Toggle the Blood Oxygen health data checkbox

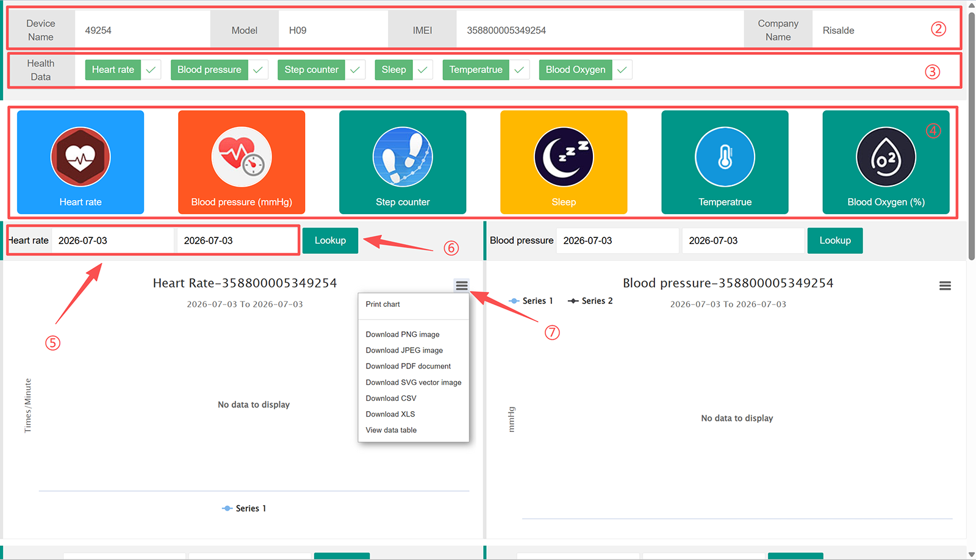(622, 70)
